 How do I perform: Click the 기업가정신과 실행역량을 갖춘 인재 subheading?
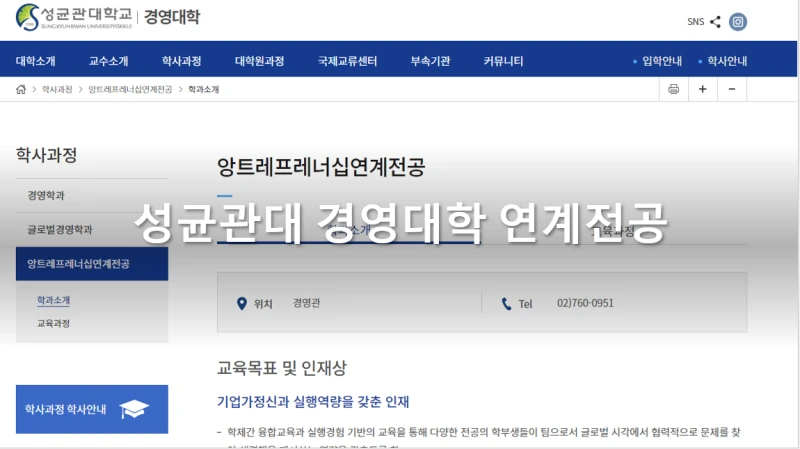pos(313,402)
